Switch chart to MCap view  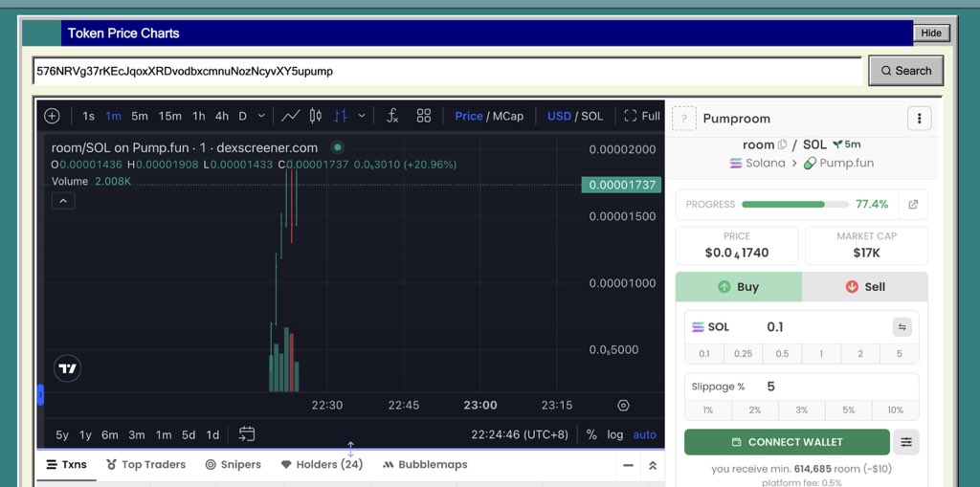[508, 116]
